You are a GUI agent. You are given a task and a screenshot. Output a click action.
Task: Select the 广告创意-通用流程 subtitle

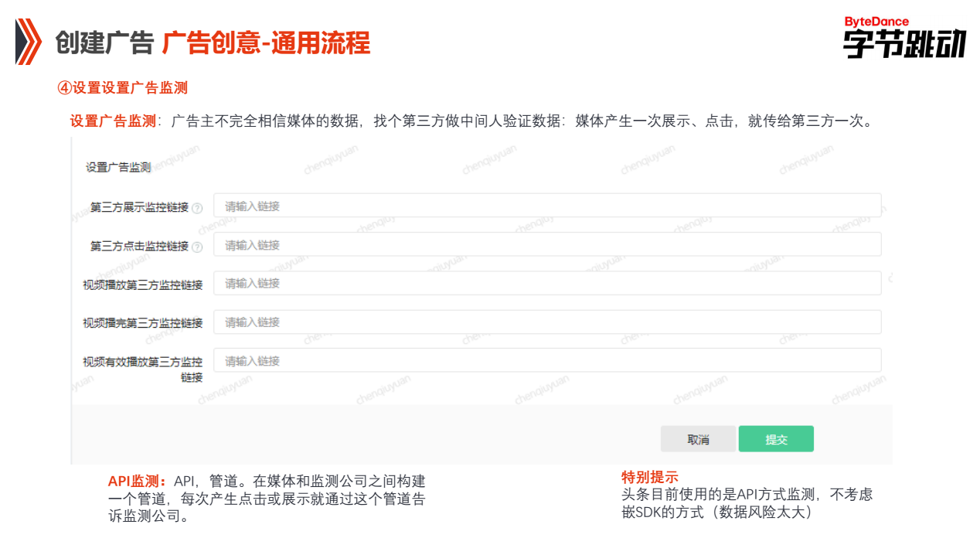tap(267, 44)
